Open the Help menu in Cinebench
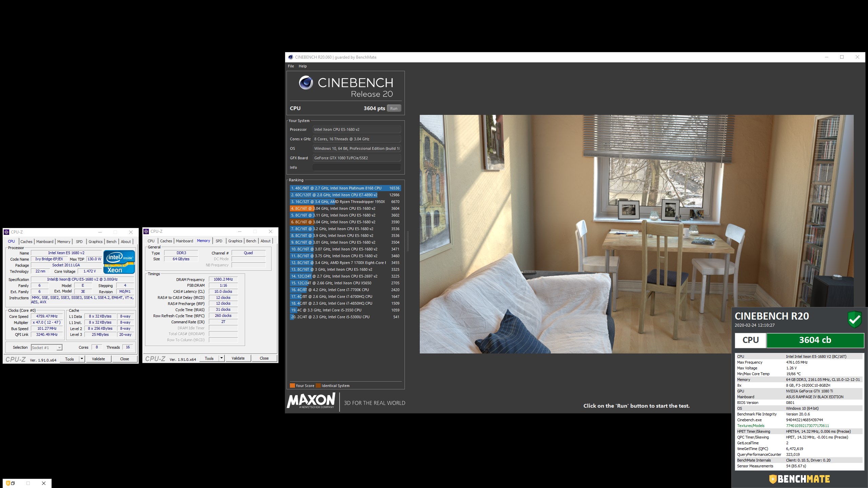The height and width of the screenshot is (488, 868). coord(302,66)
